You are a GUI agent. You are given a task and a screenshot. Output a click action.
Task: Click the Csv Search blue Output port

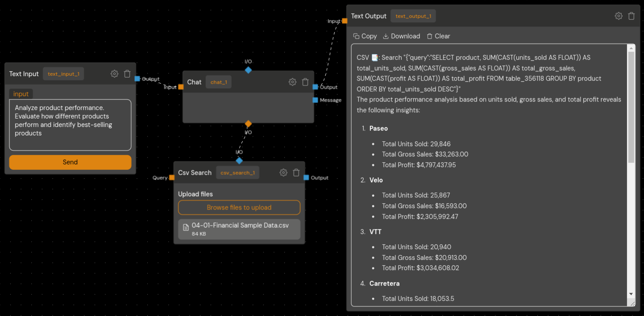[306, 177]
